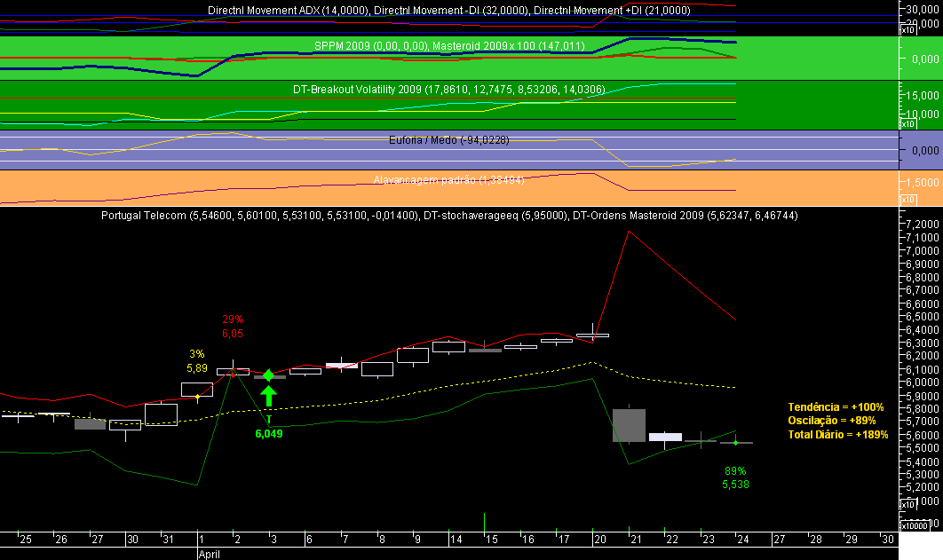Click the date label 20 on time axis

599,540
